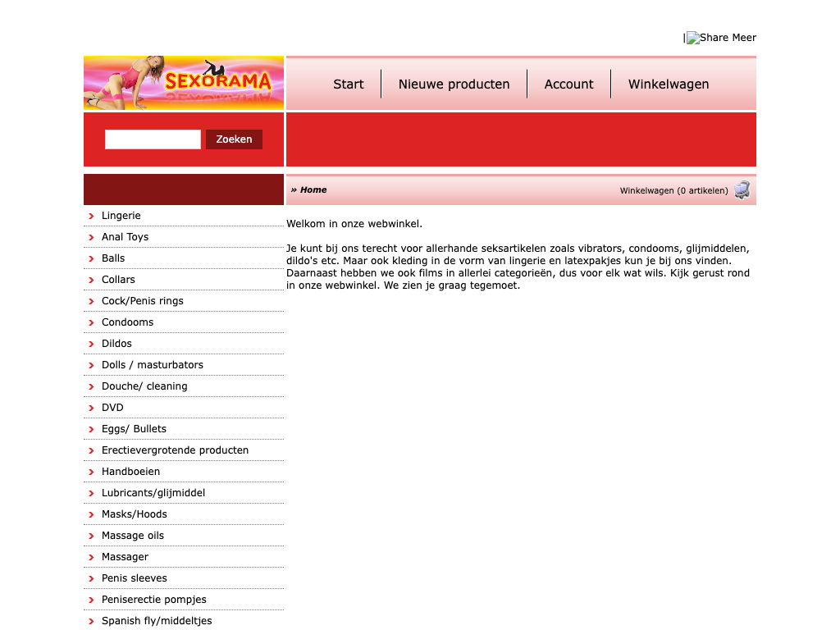Open Dolls / masturbators category

click(153, 365)
